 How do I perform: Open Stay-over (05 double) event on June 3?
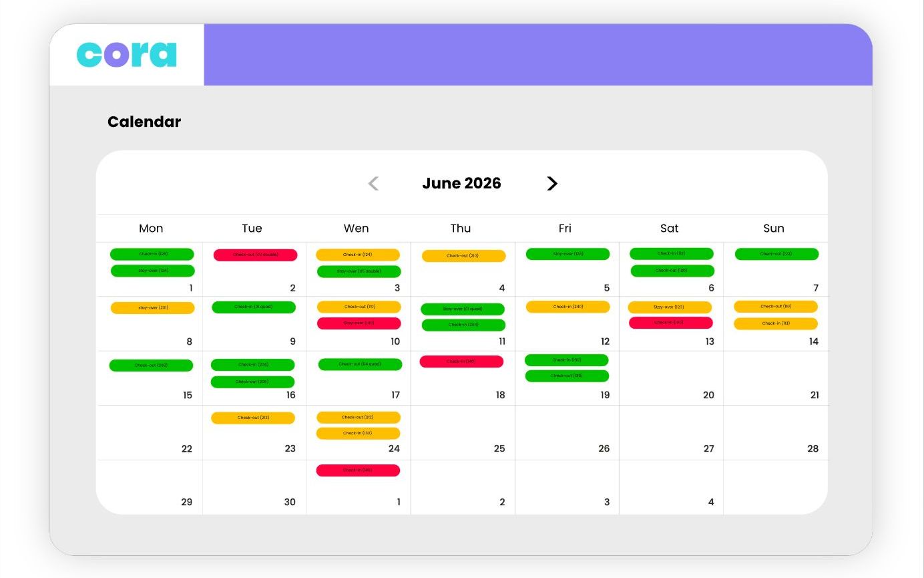(x=359, y=271)
